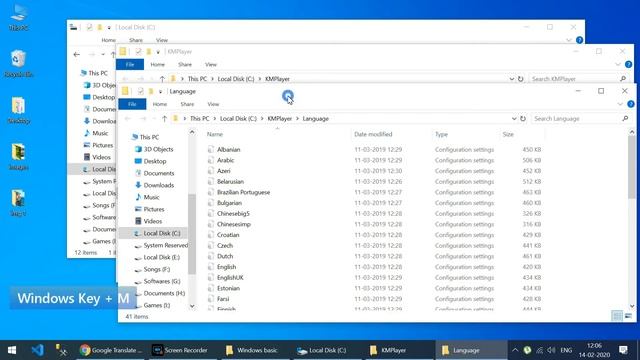Select the Brazilian Portuguese file
Image resolution: width=640 pixels, height=360 pixels.
(x=243, y=192)
